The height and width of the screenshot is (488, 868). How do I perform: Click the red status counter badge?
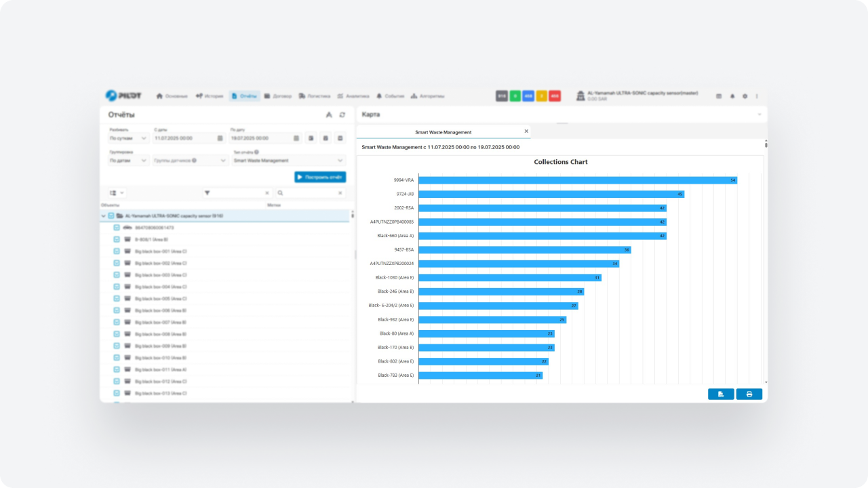[x=555, y=96]
